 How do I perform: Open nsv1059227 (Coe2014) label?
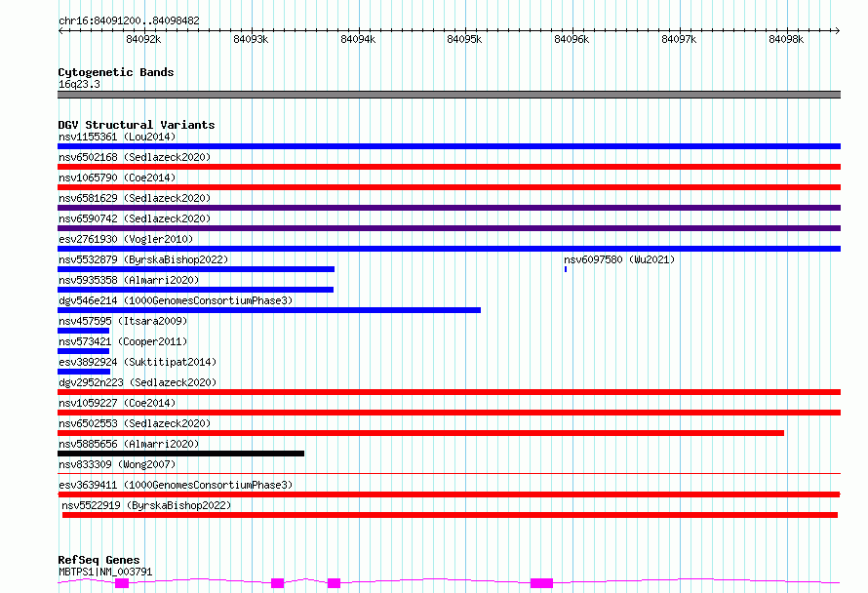coord(117,403)
